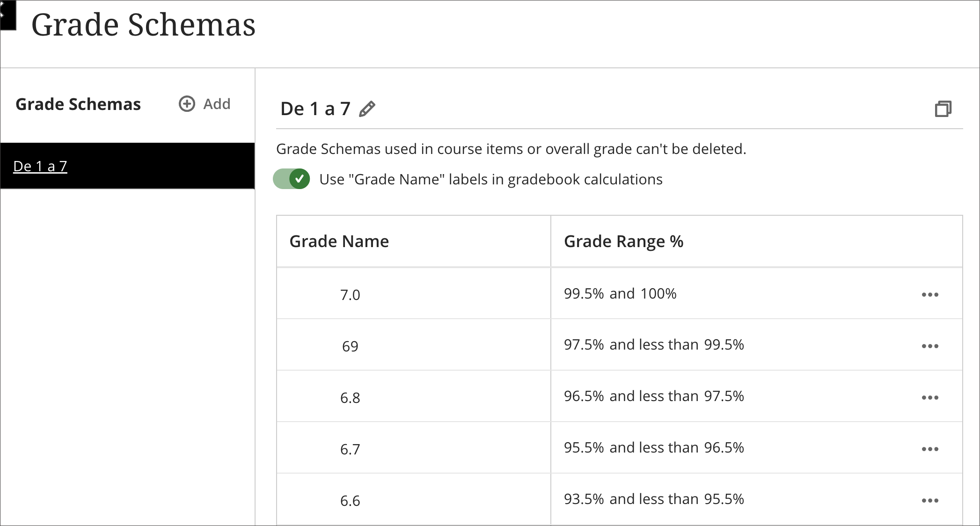Click the Grade Schemas panel heading
Viewport: 980px width, 526px height.
click(x=78, y=104)
